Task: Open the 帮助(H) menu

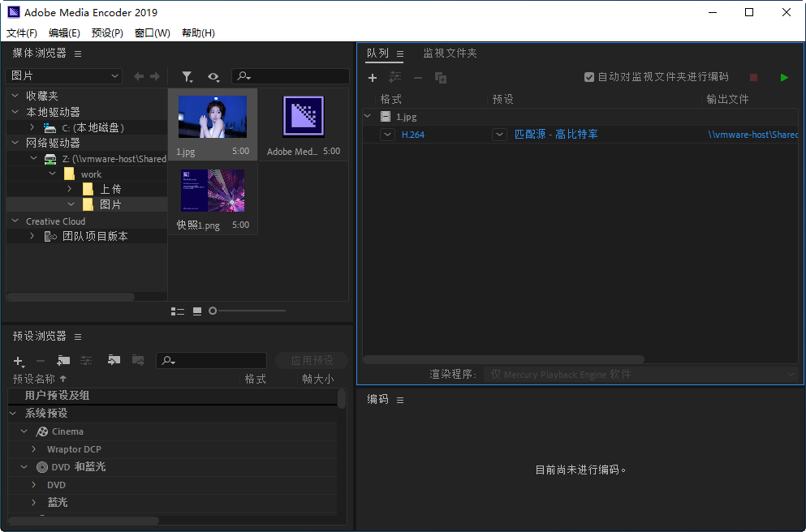Action: [x=198, y=33]
